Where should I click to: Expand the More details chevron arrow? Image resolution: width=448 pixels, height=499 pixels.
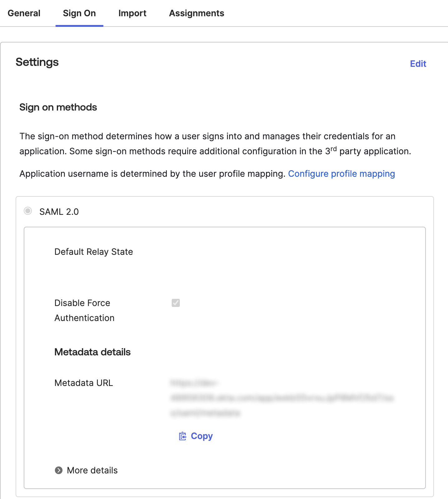pos(59,470)
